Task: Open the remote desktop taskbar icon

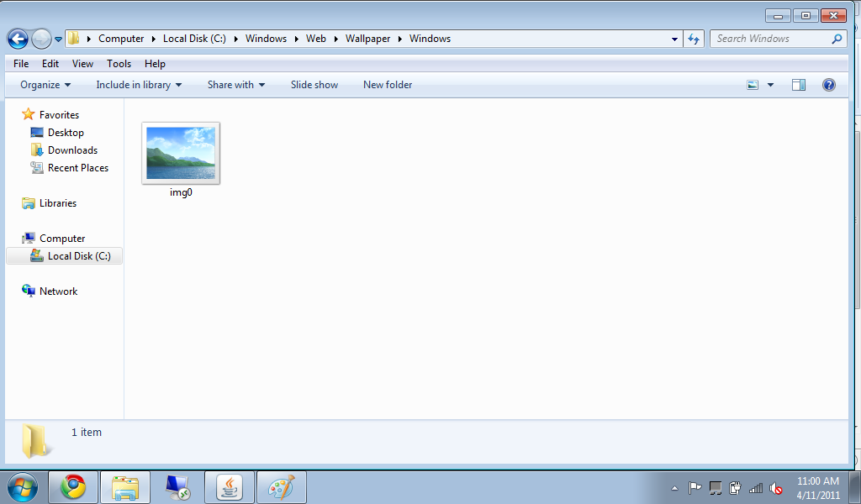Action: pos(177,486)
